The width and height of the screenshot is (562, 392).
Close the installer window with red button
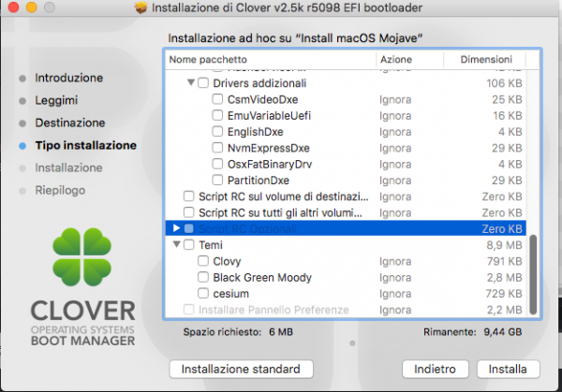[13, 7]
